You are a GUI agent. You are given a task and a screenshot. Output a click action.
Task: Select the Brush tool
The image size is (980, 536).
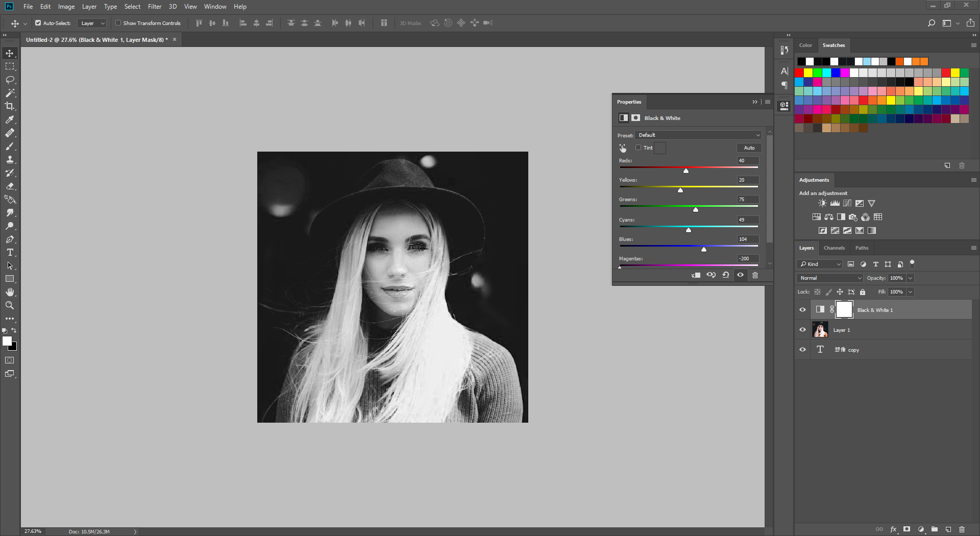pyautogui.click(x=10, y=146)
